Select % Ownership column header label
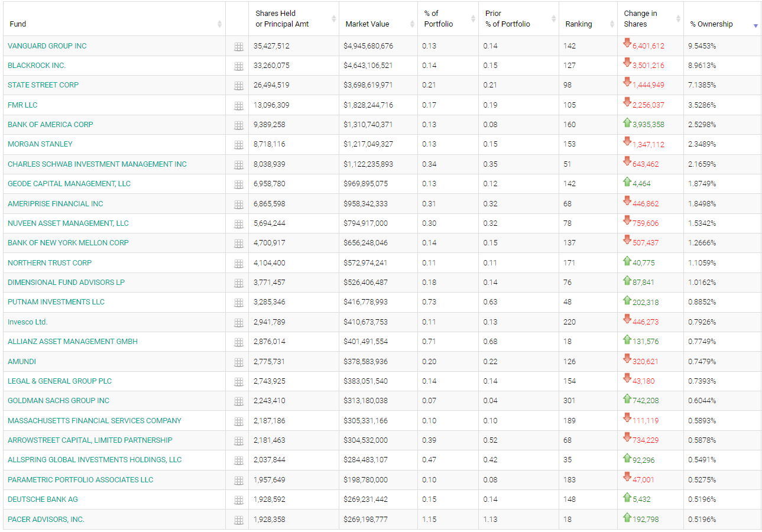 click(x=712, y=24)
